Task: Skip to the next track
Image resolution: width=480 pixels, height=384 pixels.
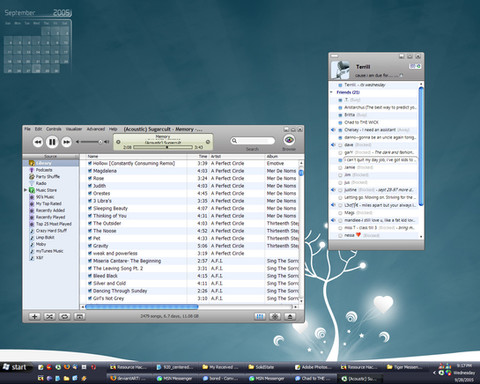Action: pyautogui.click(x=67, y=142)
